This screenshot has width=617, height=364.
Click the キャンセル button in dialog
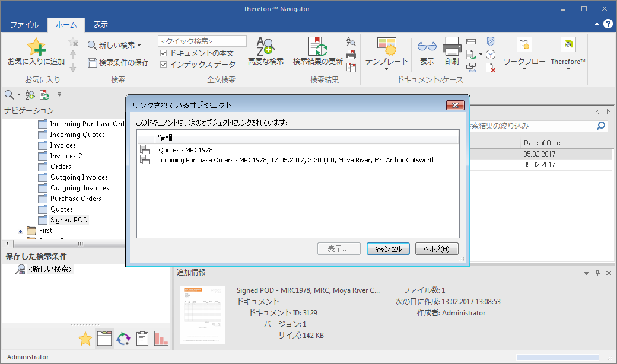388,248
